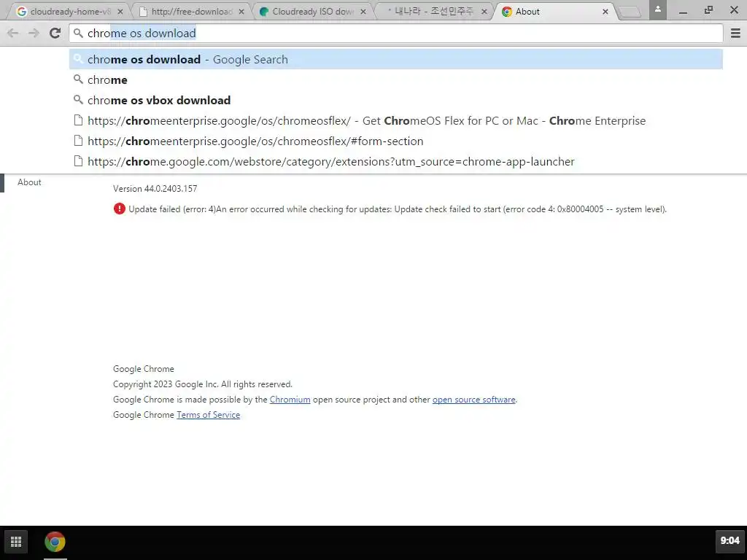Close the cloudready-home tab
Image resolution: width=747 pixels, height=560 pixels.
tap(120, 12)
